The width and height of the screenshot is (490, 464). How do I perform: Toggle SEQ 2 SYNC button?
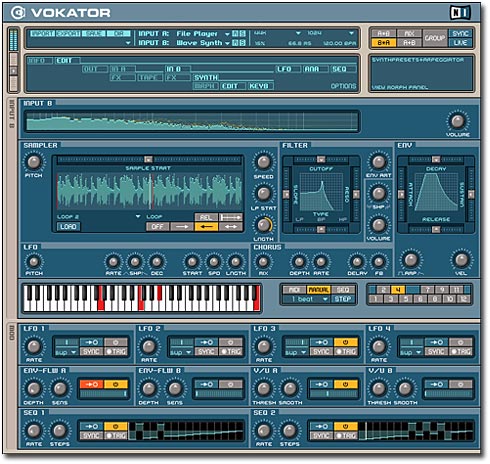coord(321,435)
